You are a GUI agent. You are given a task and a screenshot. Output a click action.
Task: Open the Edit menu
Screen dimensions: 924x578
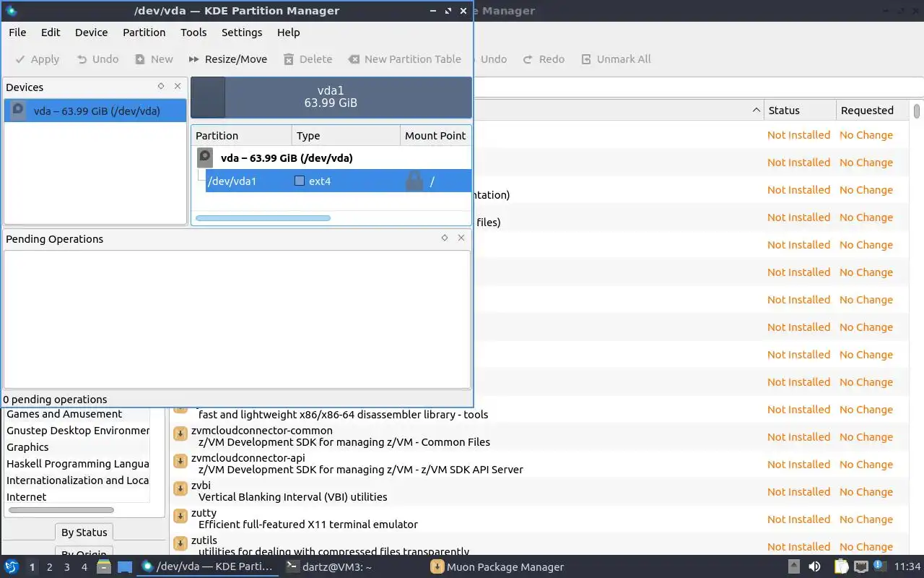coord(51,33)
